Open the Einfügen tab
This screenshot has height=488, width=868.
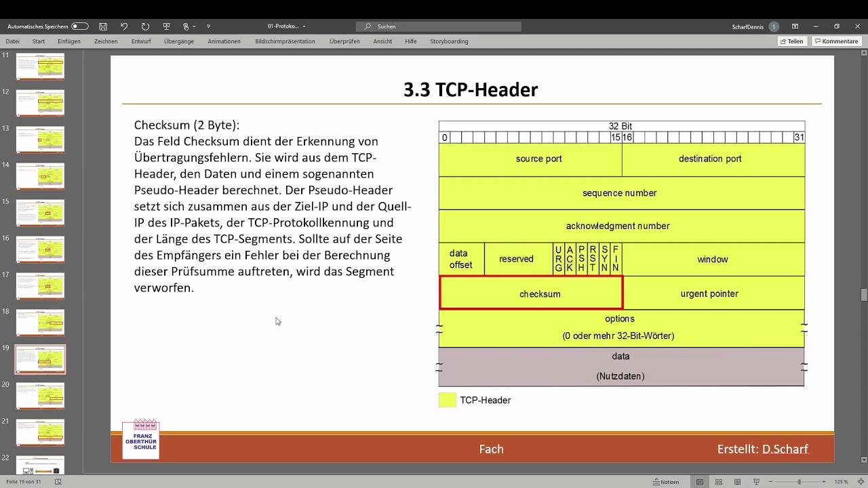point(69,41)
